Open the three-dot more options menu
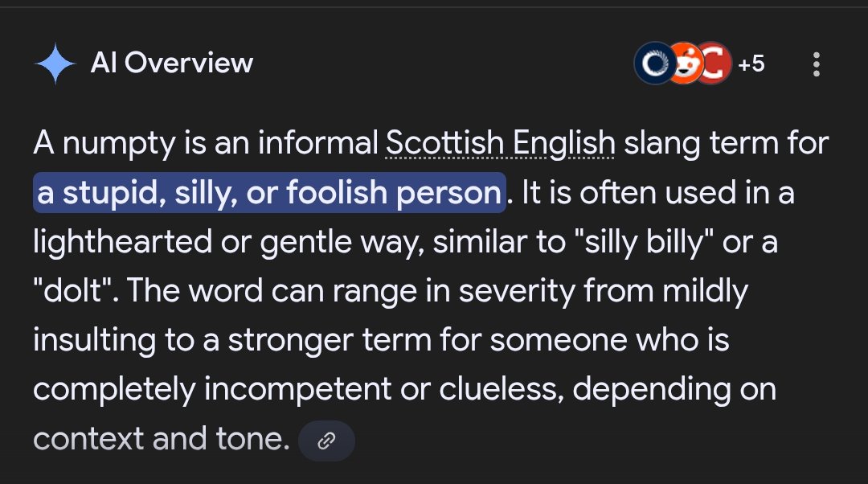868x484 pixels. (817, 64)
